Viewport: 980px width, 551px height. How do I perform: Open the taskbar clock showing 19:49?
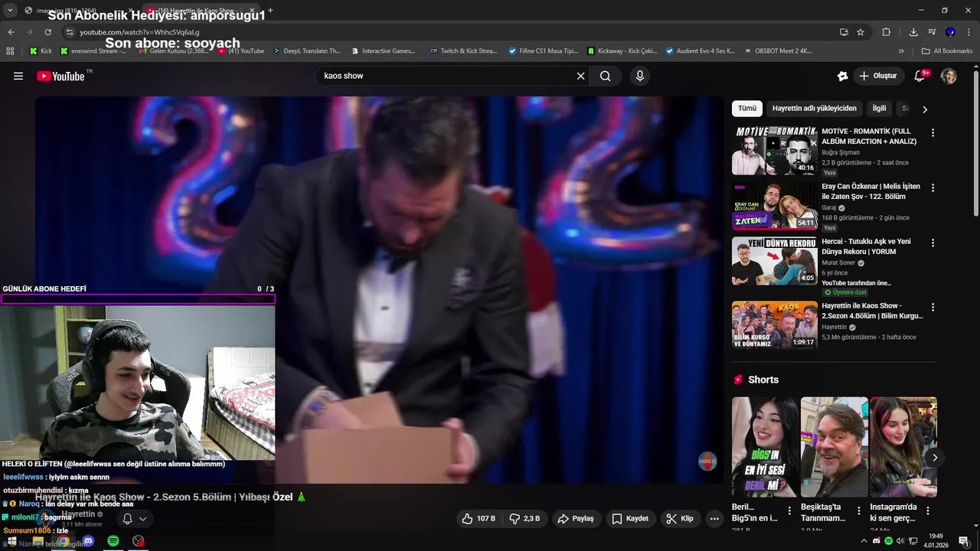tap(936, 540)
